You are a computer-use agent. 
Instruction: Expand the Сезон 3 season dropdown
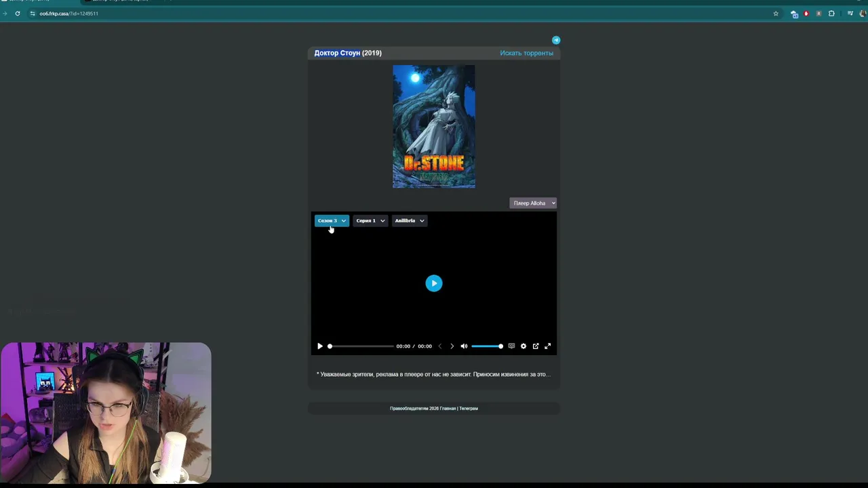click(x=332, y=220)
